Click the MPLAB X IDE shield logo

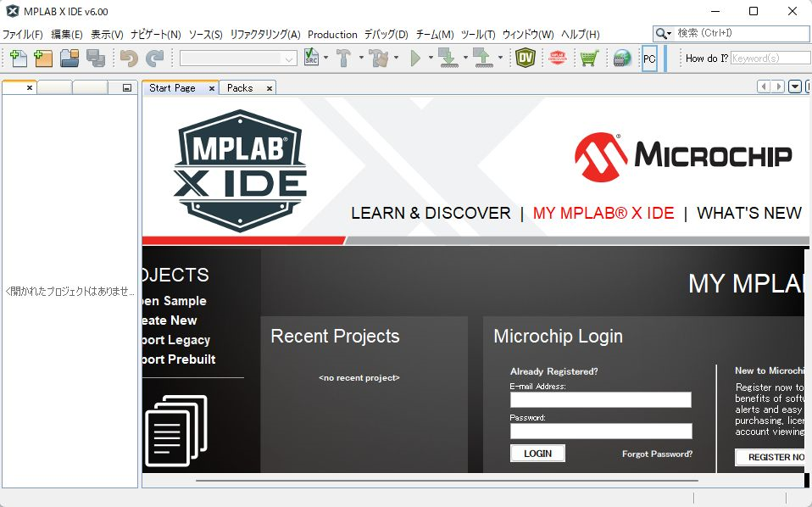(240, 170)
